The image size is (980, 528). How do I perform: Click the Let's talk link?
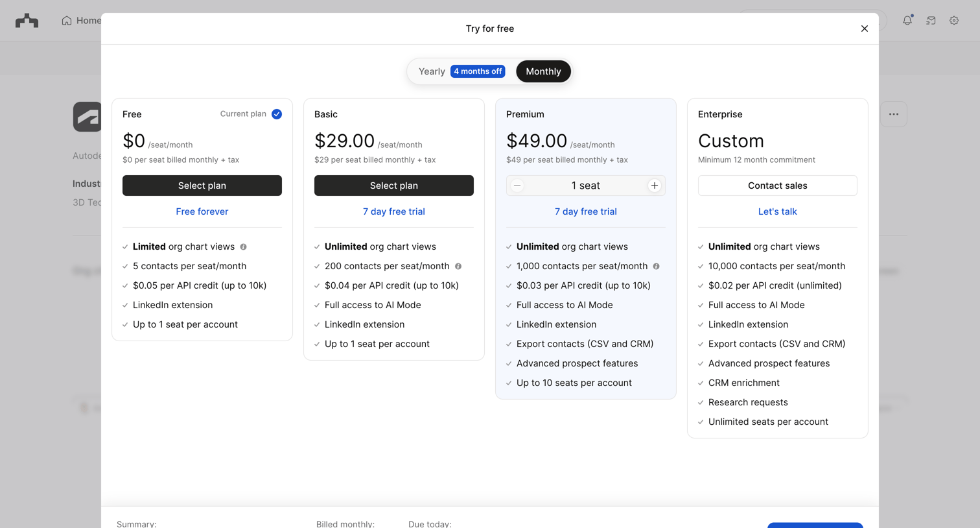[777, 211]
